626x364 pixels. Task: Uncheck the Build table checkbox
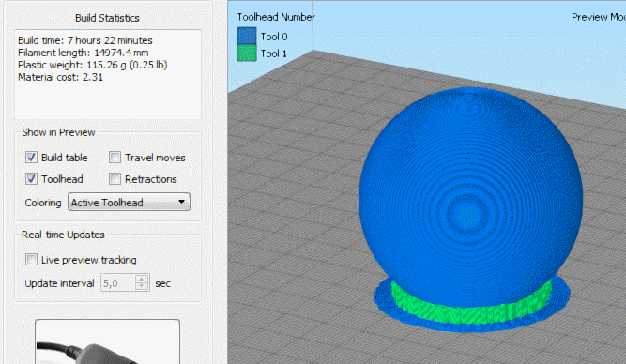31,158
